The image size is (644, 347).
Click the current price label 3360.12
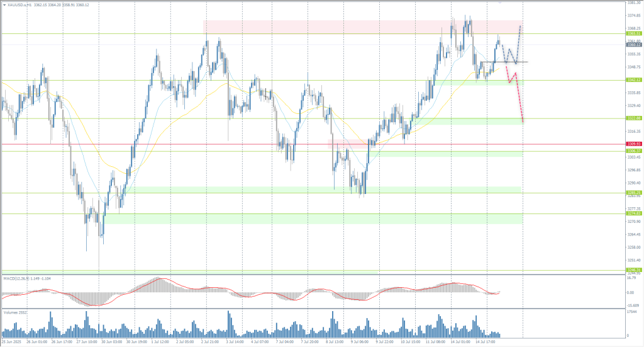[633, 45]
